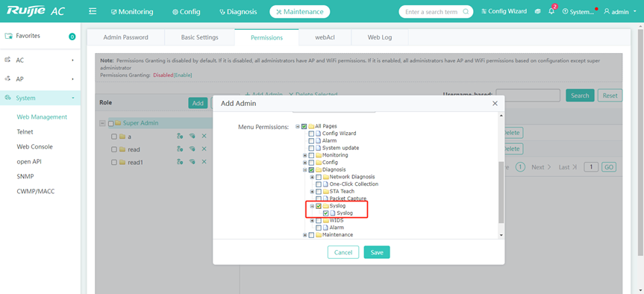
Task: Click the Config Wizard icon in top bar
Action: [484, 11]
